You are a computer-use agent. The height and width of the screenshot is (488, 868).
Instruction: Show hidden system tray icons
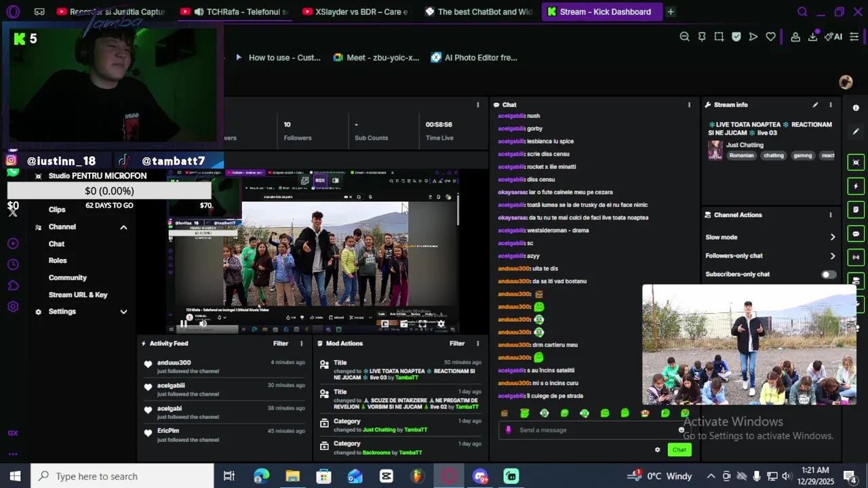[711, 476]
